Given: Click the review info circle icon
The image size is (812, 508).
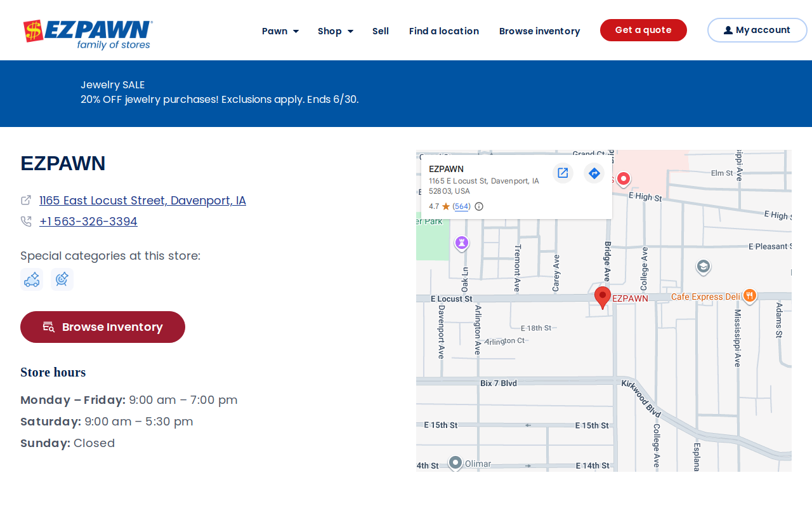Looking at the screenshot, I should 479,206.
